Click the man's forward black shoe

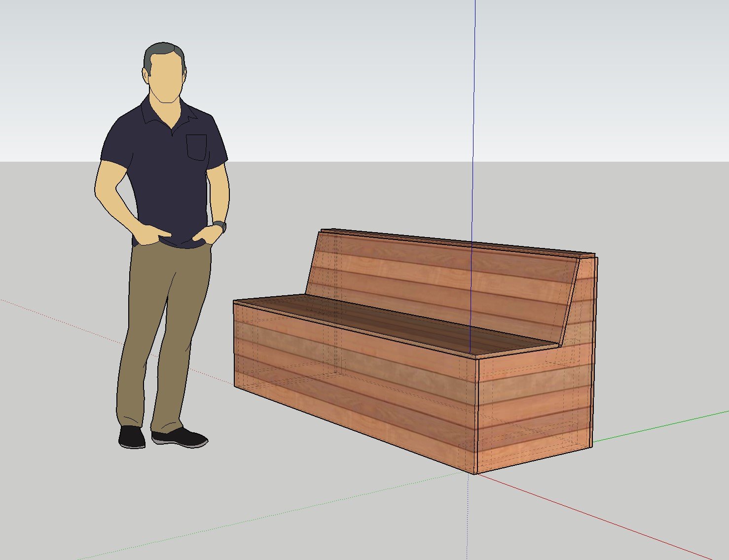[180, 437]
